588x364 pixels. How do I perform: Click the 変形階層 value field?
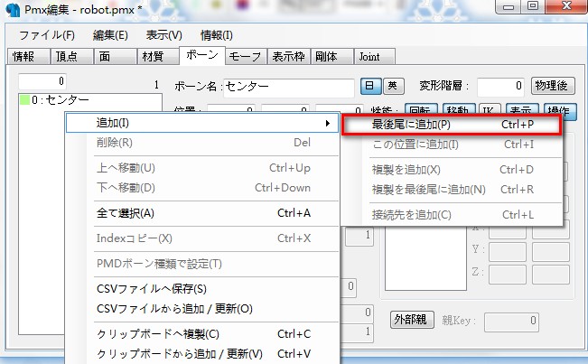[500, 87]
